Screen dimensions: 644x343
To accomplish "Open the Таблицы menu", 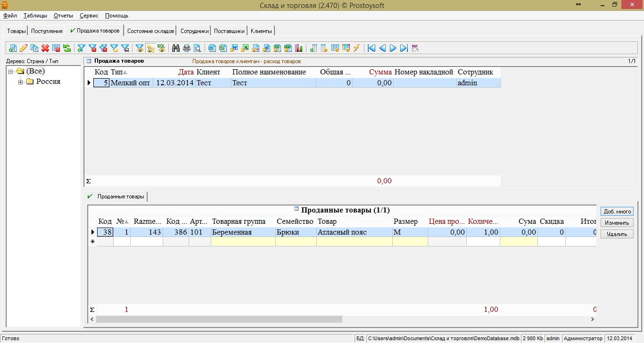I will [x=35, y=16].
